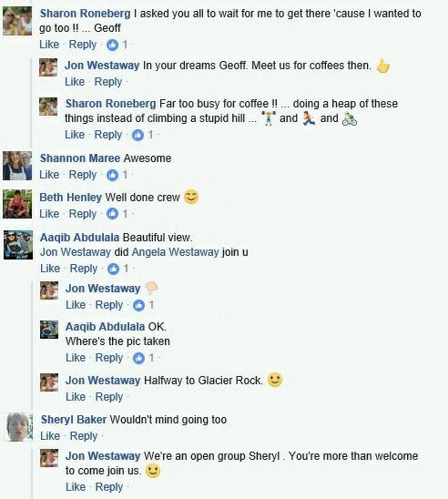Viewport: 448px width, 499px height.
Task: Open the like reaction icon on Beth Henley's comment
Action: coord(112,214)
